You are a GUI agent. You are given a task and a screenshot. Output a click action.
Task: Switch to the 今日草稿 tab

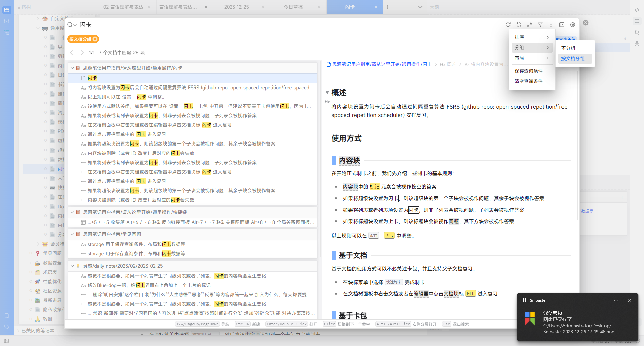click(x=293, y=7)
